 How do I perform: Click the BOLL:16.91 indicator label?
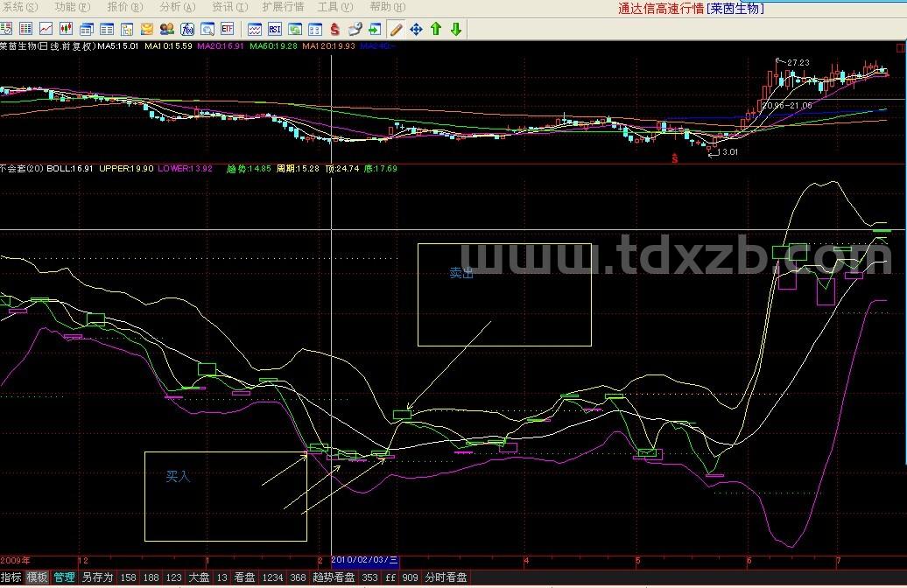(70, 169)
